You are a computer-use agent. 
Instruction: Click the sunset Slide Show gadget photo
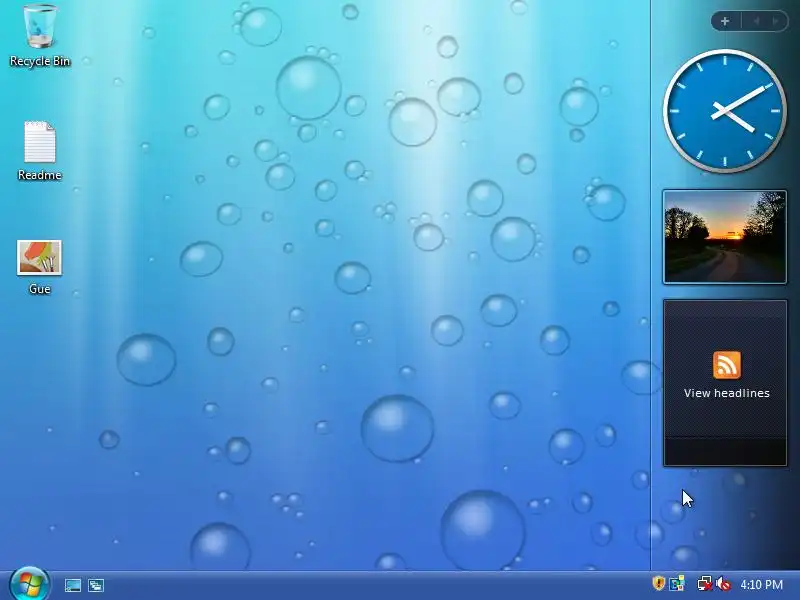(x=724, y=237)
